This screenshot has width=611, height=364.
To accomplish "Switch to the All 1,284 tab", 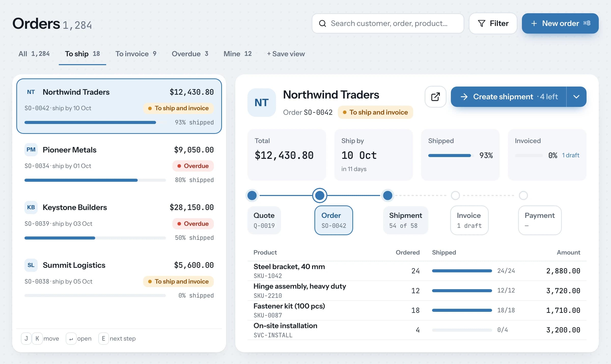I will (x=34, y=54).
